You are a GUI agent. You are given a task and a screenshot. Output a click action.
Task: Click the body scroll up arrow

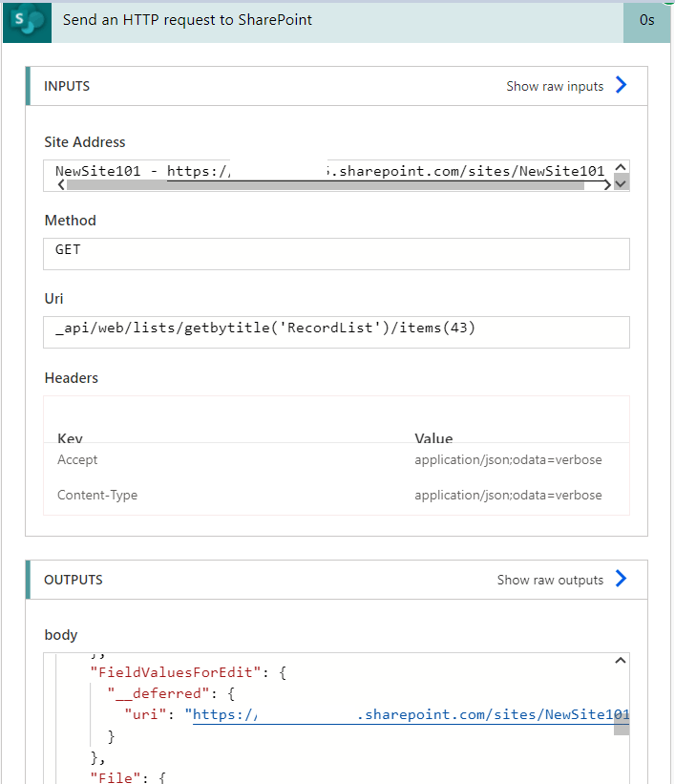pyautogui.click(x=621, y=661)
